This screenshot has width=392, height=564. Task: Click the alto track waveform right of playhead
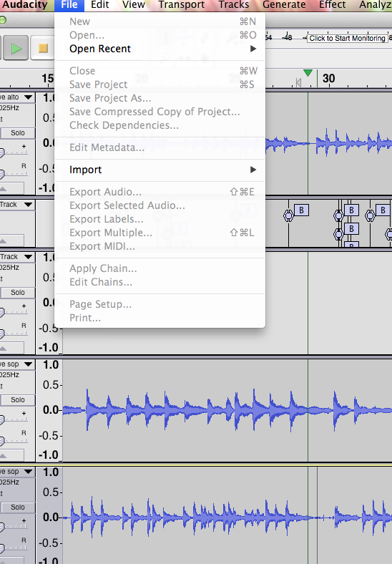tap(354, 143)
